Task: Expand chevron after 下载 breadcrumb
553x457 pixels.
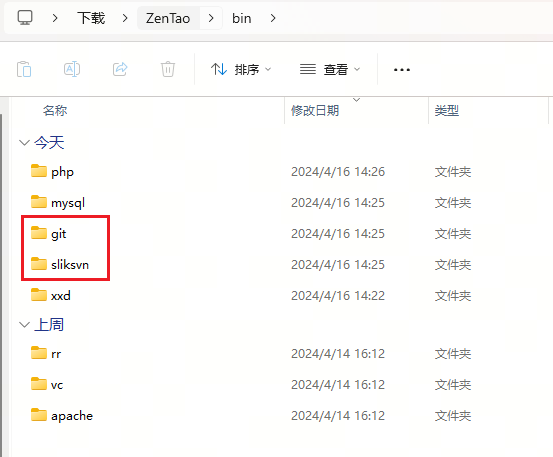Action: [x=125, y=18]
